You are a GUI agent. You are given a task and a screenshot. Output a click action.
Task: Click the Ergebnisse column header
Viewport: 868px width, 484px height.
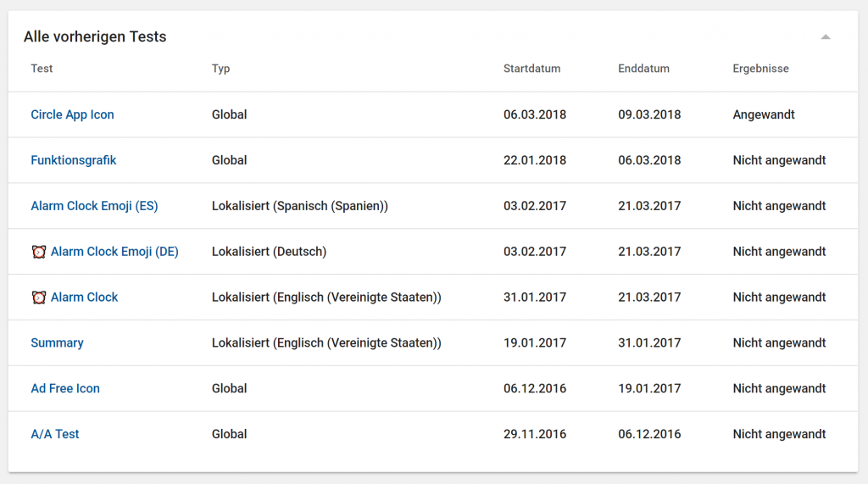coord(760,70)
